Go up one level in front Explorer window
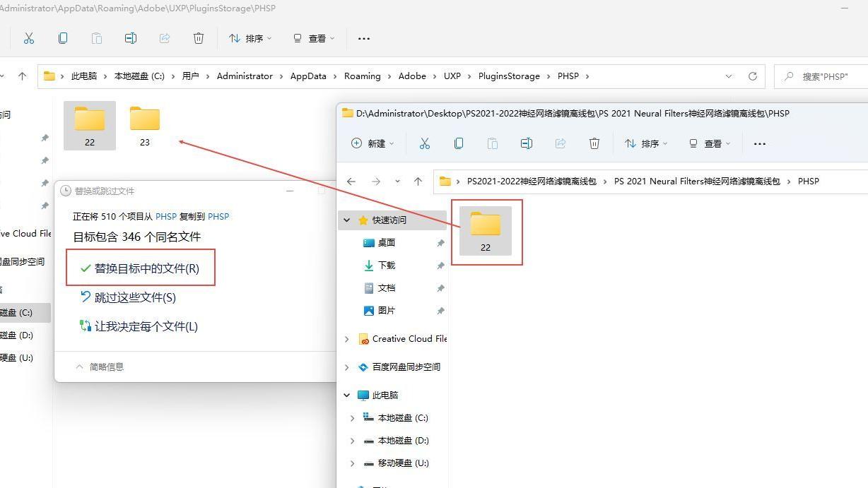 click(x=418, y=181)
